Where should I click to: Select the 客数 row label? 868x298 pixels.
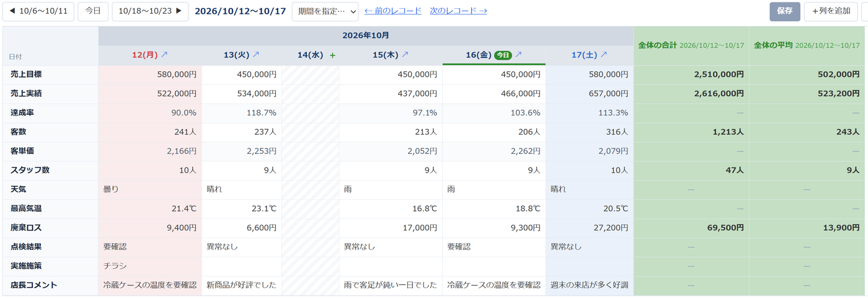51,132
